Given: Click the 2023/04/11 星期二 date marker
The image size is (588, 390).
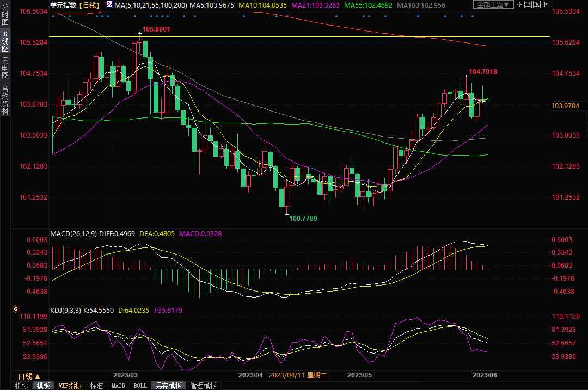Looking at the screenshot, I should tap(298, 375).
